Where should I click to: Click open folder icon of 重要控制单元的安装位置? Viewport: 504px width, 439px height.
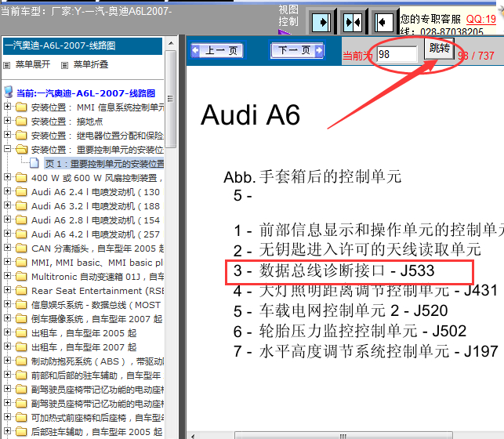21,149
